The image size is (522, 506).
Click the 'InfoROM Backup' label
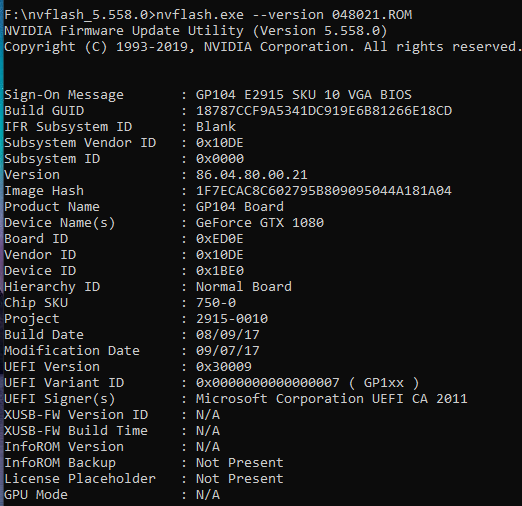click(x=60, y=463)
